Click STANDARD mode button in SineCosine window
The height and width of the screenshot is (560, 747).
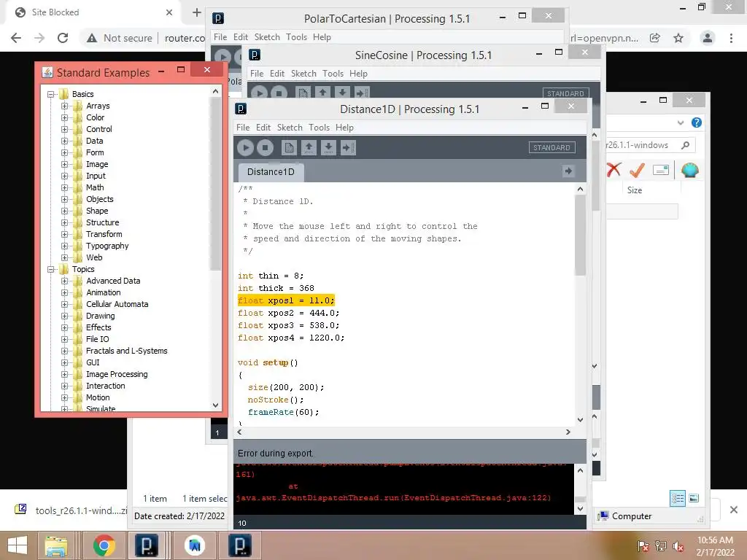coord(565,93)
